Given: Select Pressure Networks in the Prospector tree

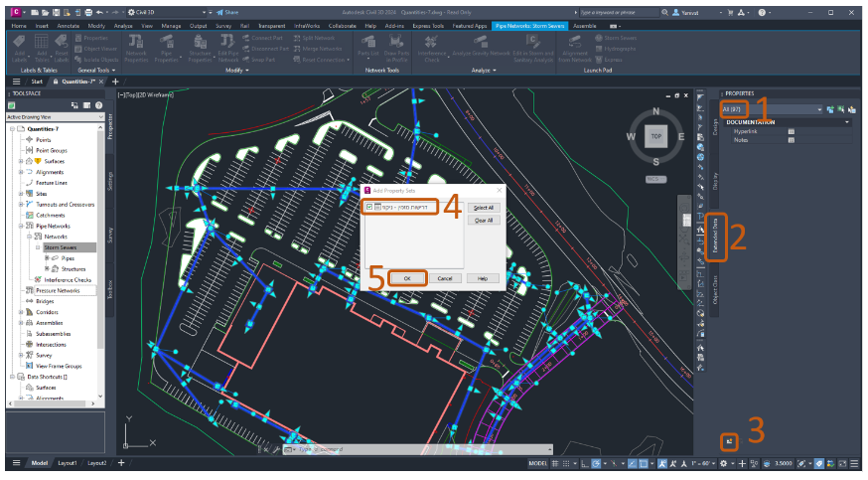Looking at the screenshot, I should [x=56, y=290].
